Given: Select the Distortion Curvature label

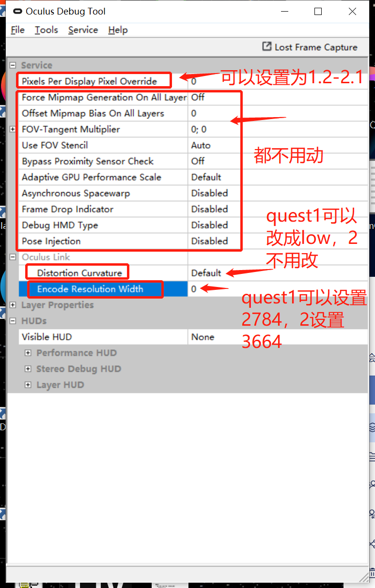Looking at the screenshot, I should (79, 273).
